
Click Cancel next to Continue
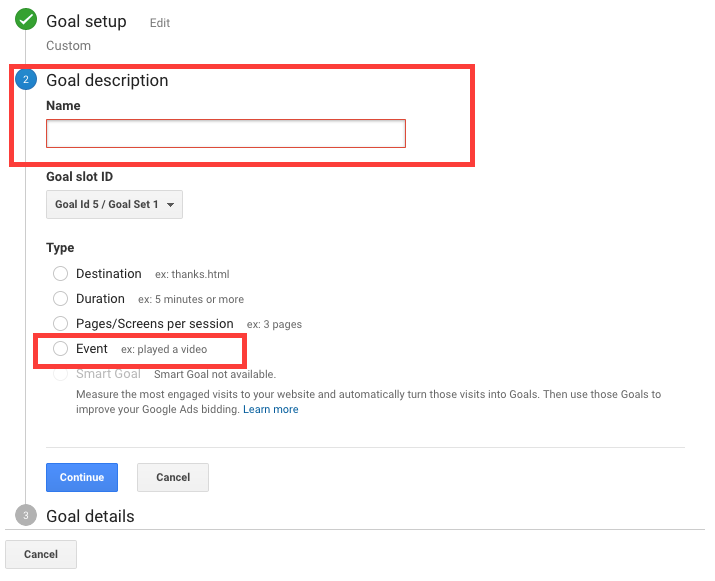point(173,477)
